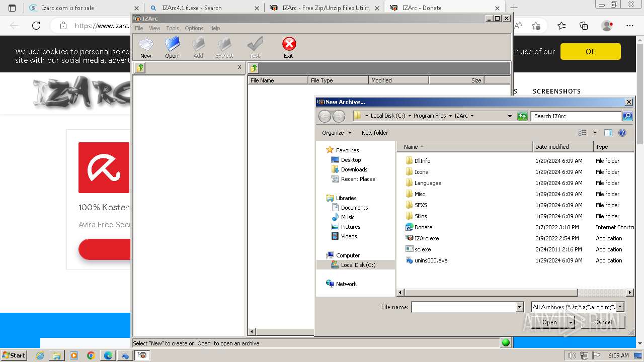Image resolution: width=644 pixels, height=362 pixels.
Task: Open the Options menu in IZArc
Action: (x=194, y=28)
